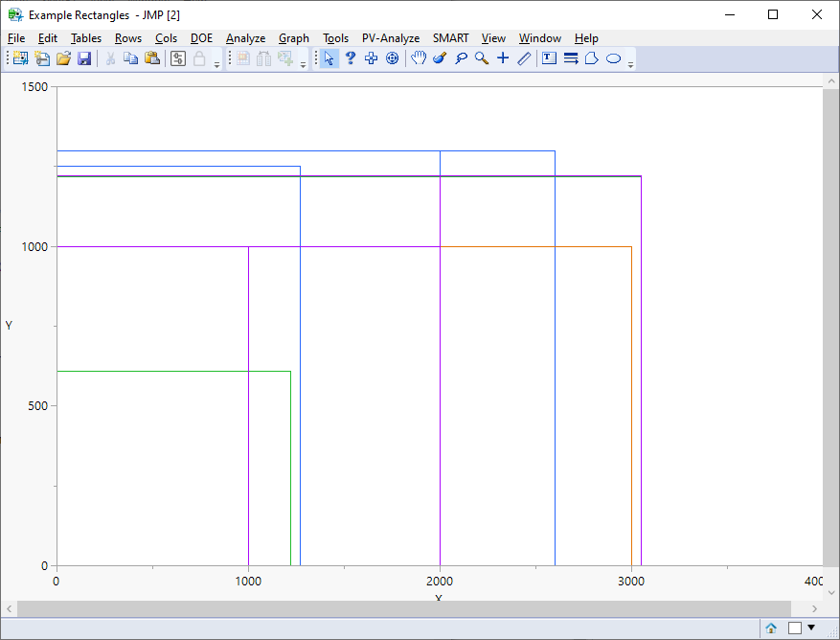Select the Brush tool
The width and height of the screenshot is (840, 640).
[x=439, y=57]
